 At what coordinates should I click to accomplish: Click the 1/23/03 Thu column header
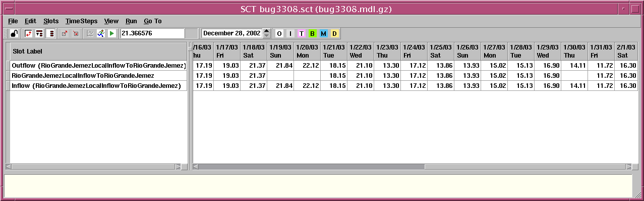pos(387,52)
